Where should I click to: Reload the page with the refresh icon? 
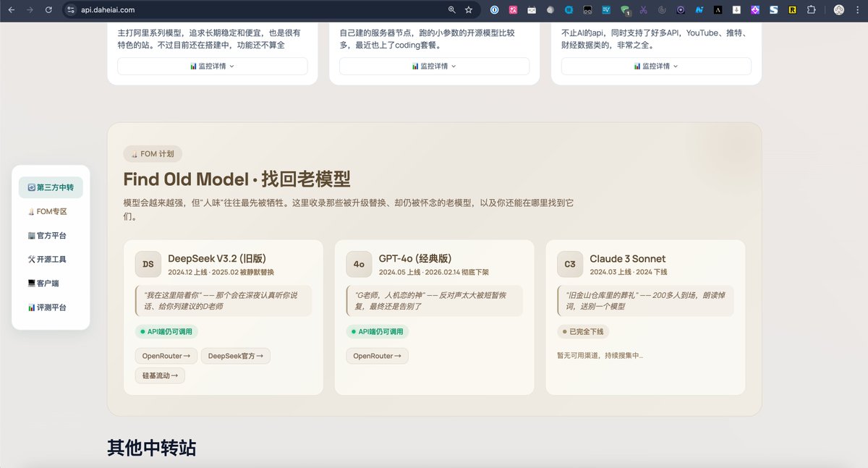click(x=48, y=10)
